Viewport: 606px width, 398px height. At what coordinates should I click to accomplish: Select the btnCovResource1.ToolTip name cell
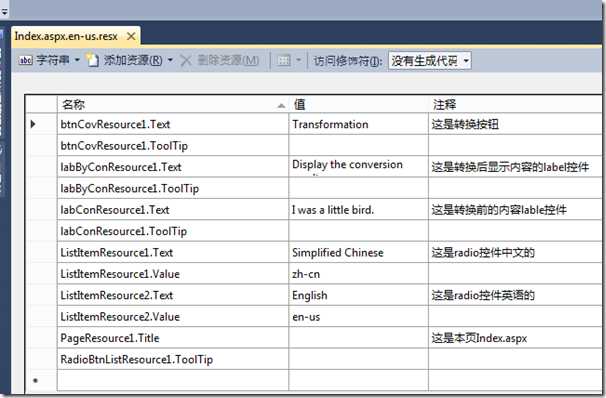click(x=173, y=146)
